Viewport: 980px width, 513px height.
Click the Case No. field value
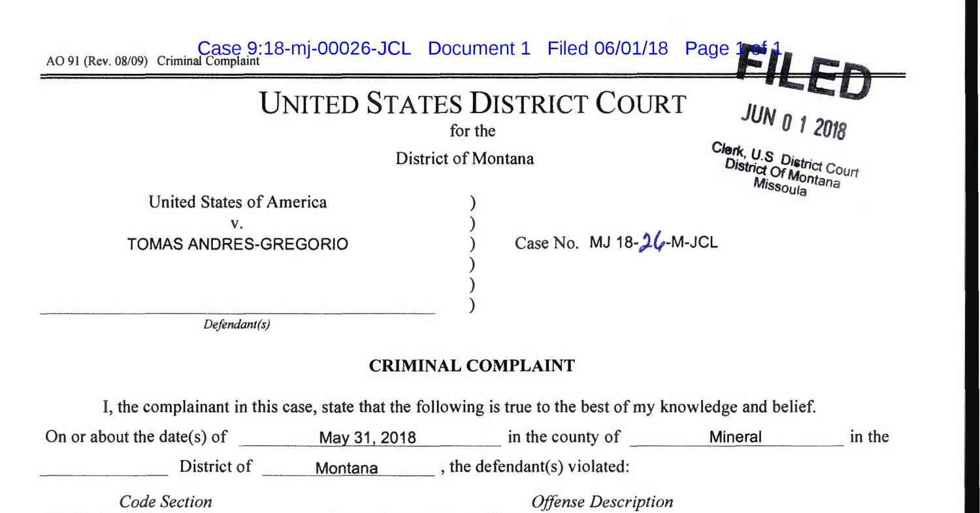pyautogui.click(x=653, y=242)
